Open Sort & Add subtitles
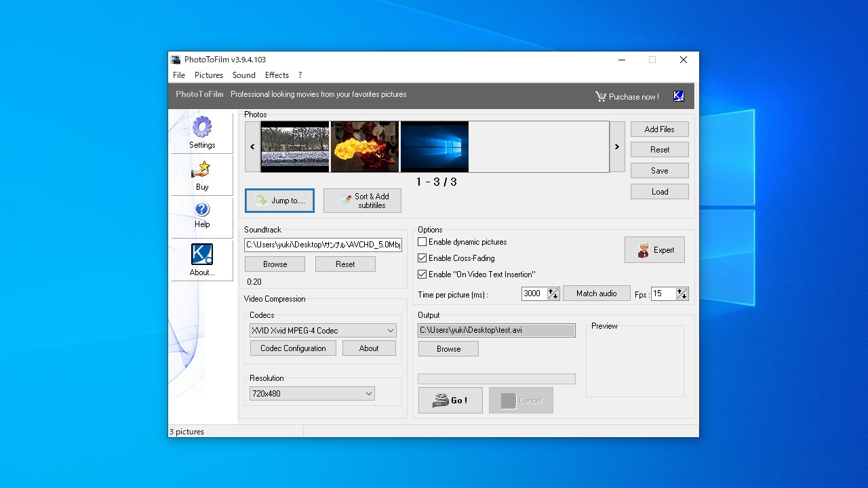Viewport: 868px width, 488px height. (362, 201)
